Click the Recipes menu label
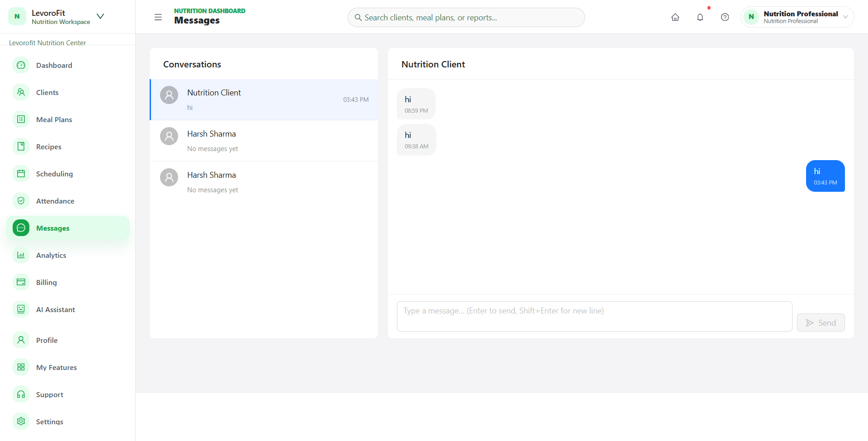Viewport: 868px width, 441px height. 49,147
